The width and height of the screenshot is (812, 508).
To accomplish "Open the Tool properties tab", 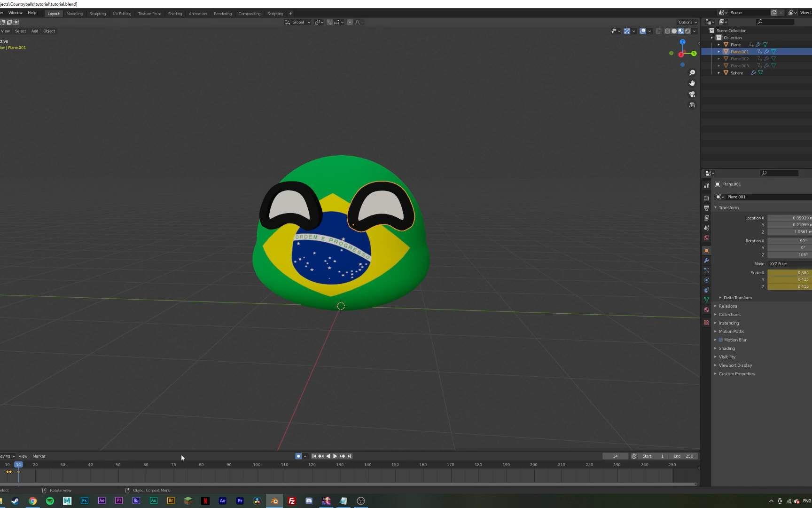I will (706, 185).
